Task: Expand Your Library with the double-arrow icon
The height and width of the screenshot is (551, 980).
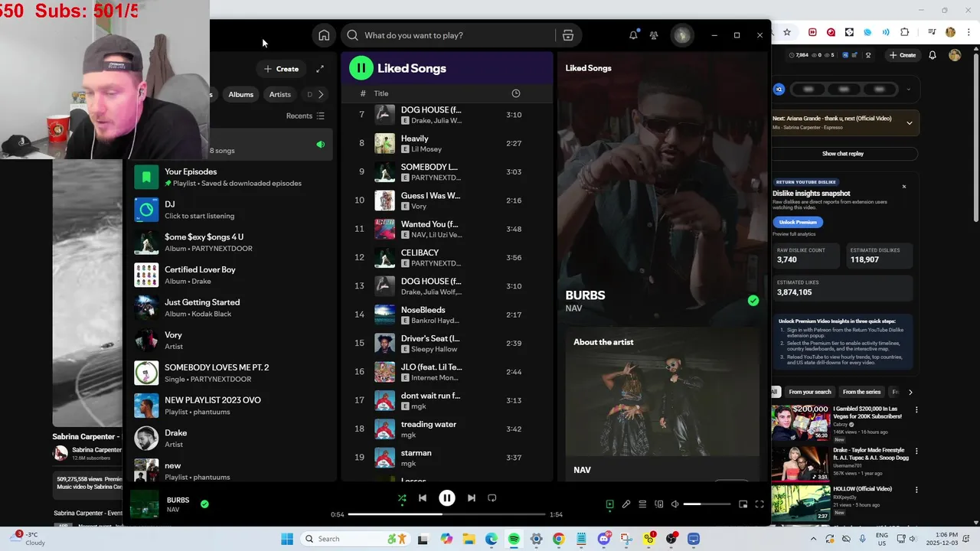Action: click(x=320, y=69)
